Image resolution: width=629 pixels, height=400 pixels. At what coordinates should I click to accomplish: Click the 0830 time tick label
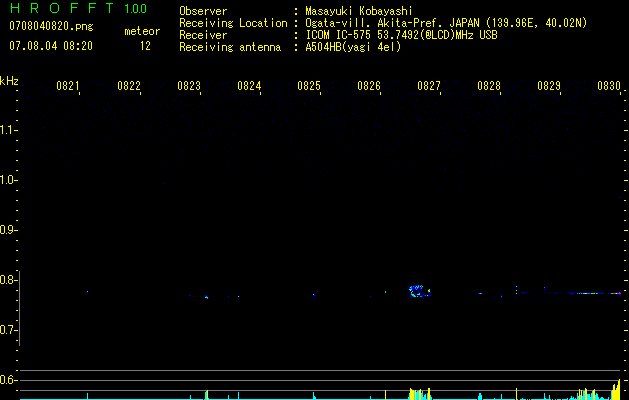609,86
